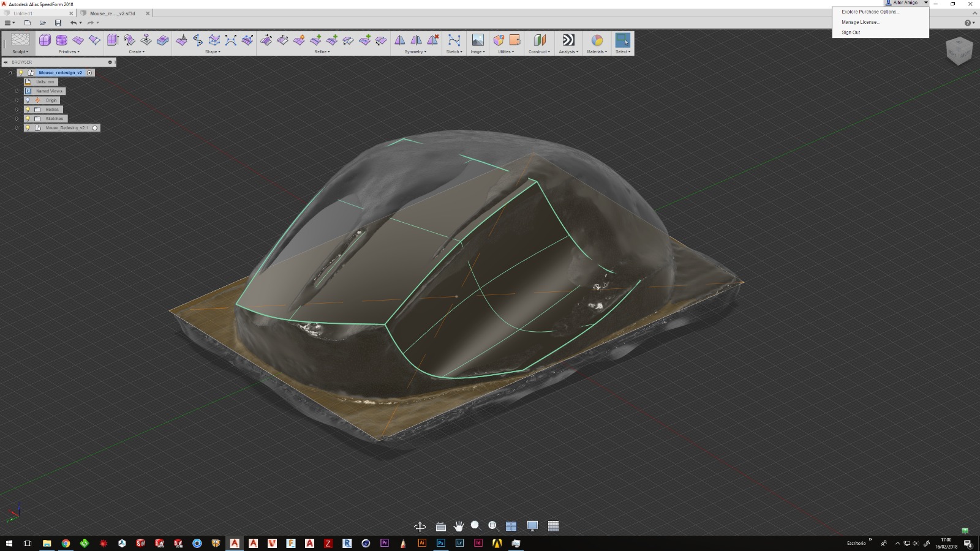Activate radio button of Mouse_Redesing_v2:1
The image size is (980, 551).
pos(95,127)
